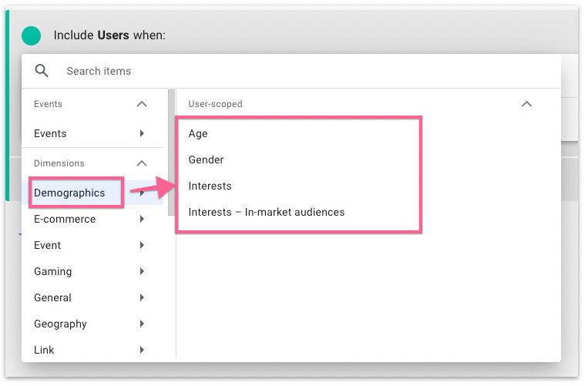Viewport: 588px width, 386px height.
Task: Open the Geography dimension category
Action: coord(60,324)
